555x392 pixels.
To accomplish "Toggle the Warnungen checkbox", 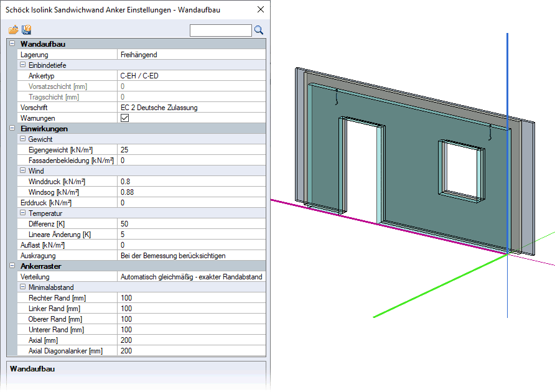I will [x=124, y=118].
